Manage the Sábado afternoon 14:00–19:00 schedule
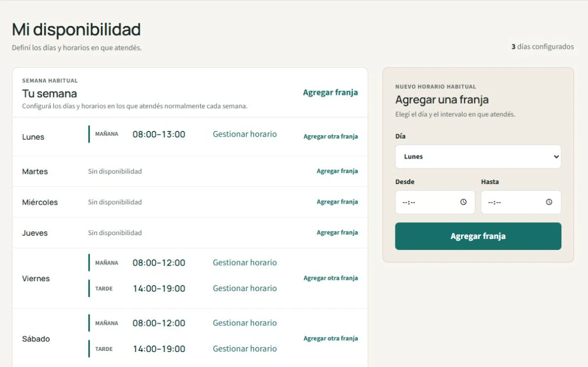The height and width of the screenshot is (367, 588). tap(245, 349)
